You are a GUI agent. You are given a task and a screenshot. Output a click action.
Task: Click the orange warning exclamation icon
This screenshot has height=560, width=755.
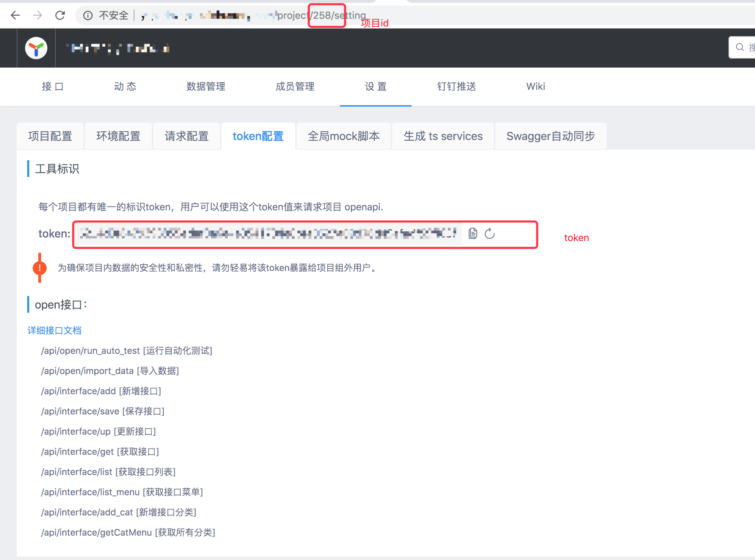point(40,267)
